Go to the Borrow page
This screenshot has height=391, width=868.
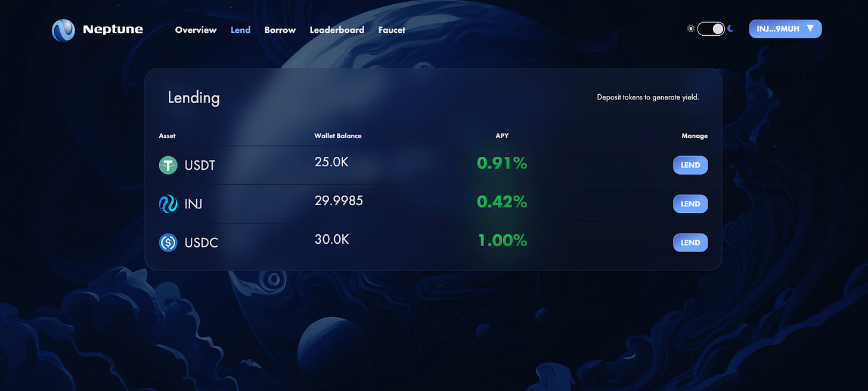point(280,30)
